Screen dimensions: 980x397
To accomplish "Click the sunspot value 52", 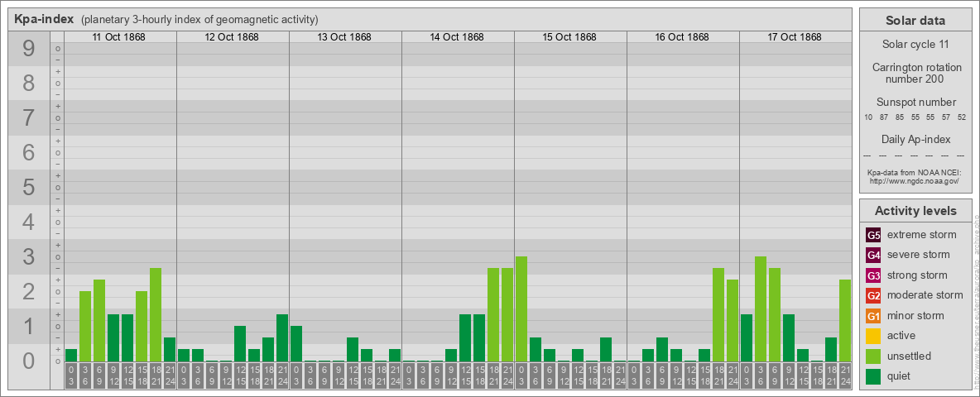I will [962, 117].
